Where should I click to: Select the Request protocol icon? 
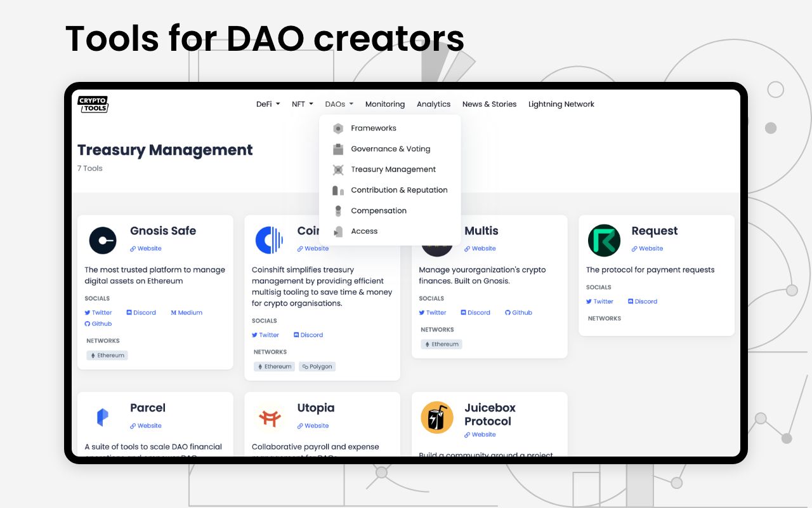tap(604, 240)
